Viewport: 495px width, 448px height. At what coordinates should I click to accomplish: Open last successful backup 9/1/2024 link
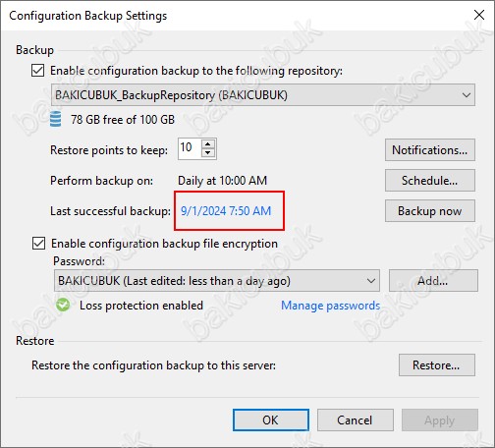tap(226, 211)
